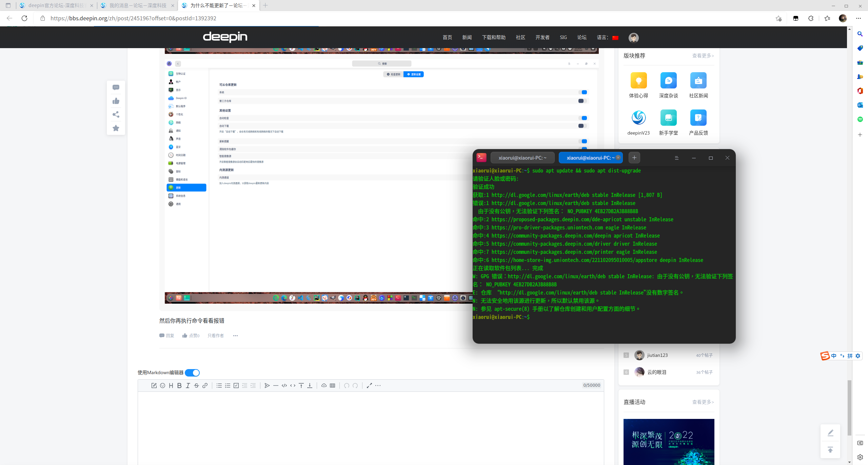This screenshot has height=465, width=868.
Task: Open fullscreen editor mode icon
Action: pyautogui.click(x=369, y=385)
